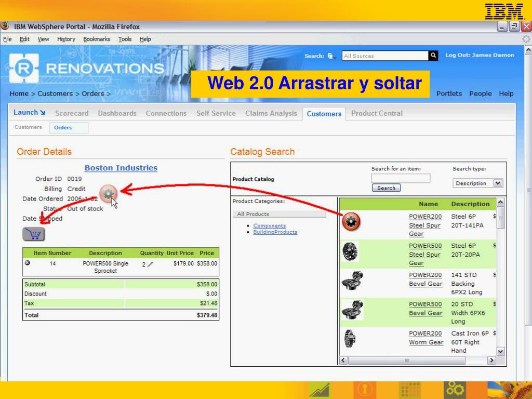532x399 pixels.
Task: Select the POWER200 Worm Gear image
Action: click(x=350, y=338)
